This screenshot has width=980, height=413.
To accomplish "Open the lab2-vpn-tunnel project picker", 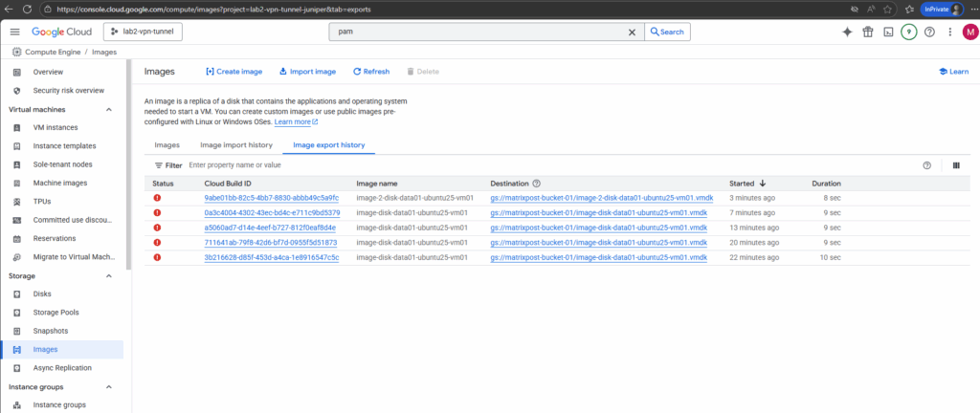I will (x=144, y=32).
